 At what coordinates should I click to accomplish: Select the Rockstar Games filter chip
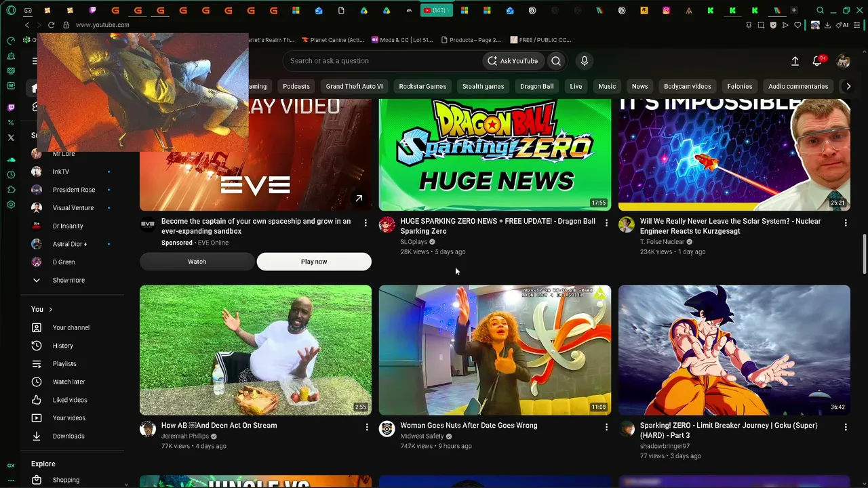(x=422, y=86)
